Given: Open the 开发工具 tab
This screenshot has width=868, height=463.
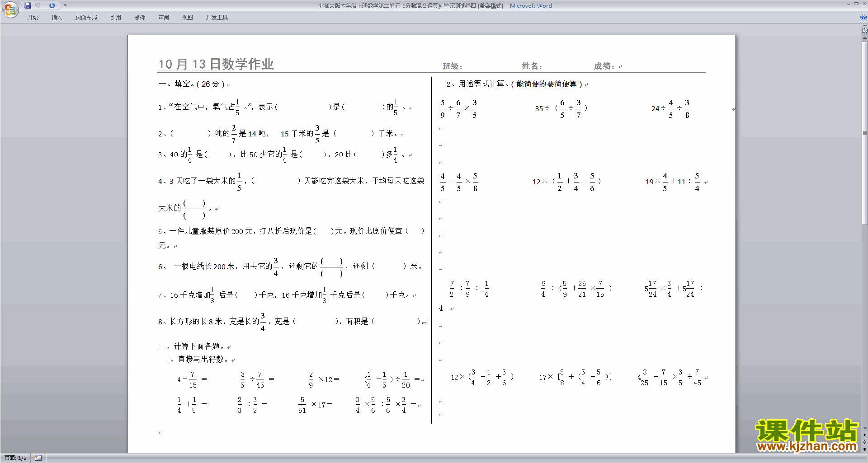Looking at the screenshot, I should pos(217,17).
